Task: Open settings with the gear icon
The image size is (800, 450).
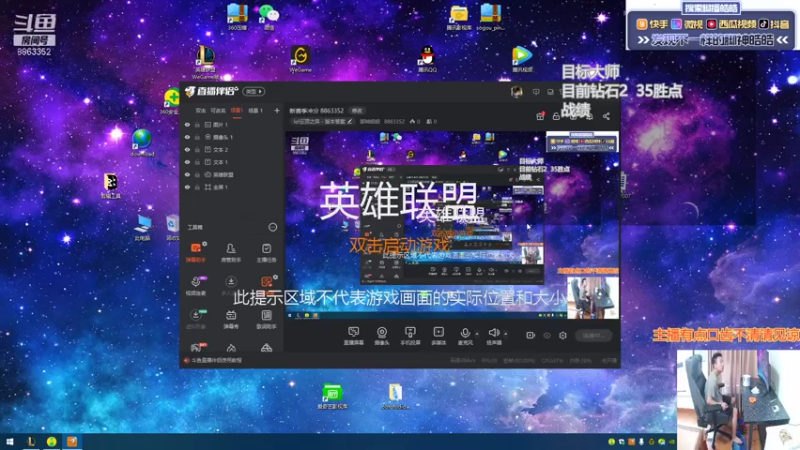Action: click(x=563, y=335)
